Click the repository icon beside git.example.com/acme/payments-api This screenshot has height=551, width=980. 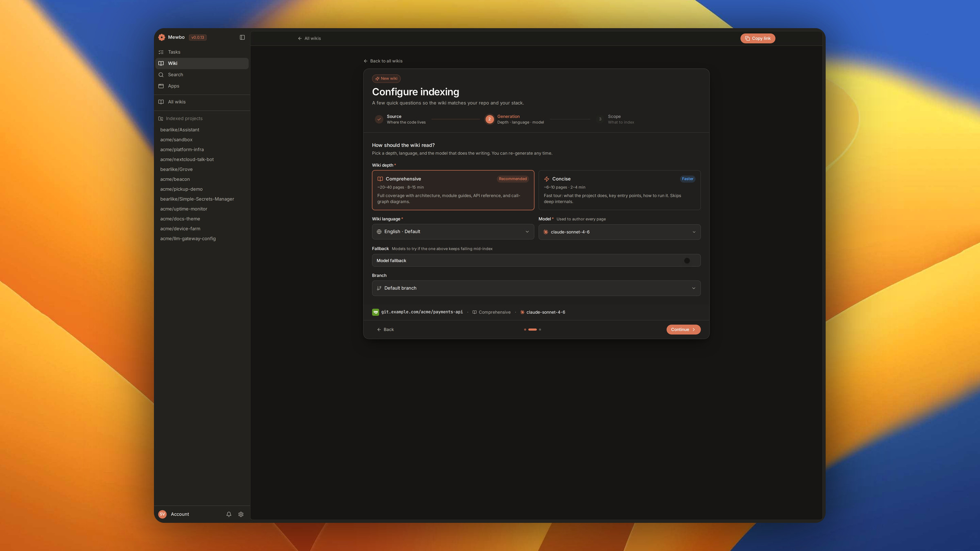375,312
